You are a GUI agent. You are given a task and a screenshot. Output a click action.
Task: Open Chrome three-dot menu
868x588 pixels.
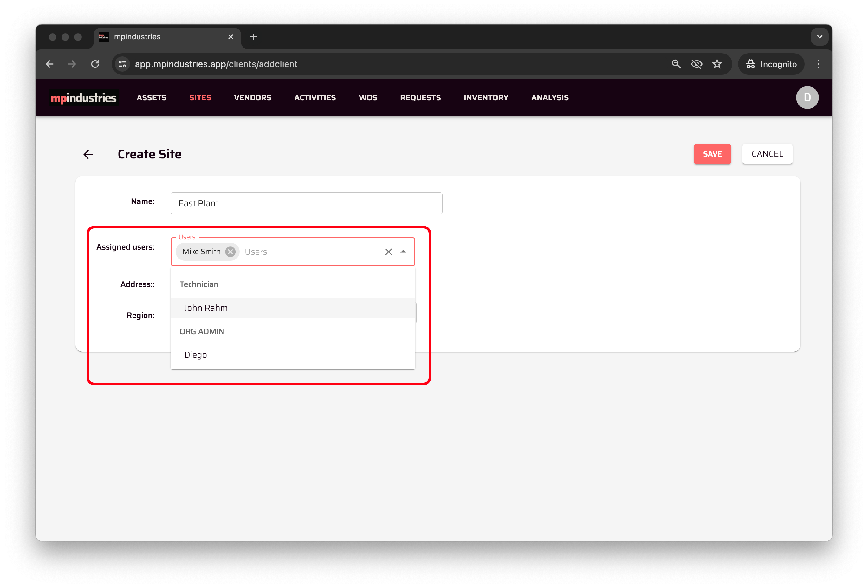tap(818, 64)
